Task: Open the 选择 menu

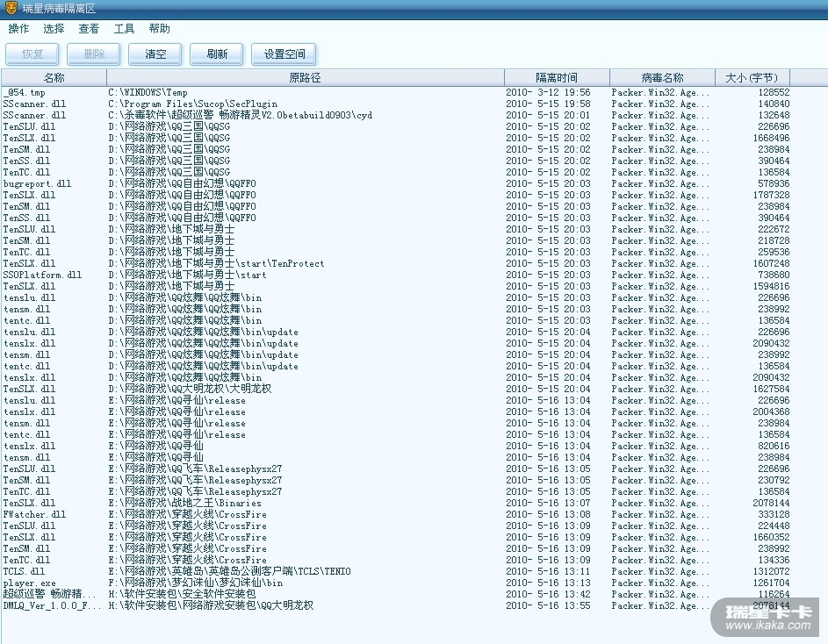Action: 54,28
